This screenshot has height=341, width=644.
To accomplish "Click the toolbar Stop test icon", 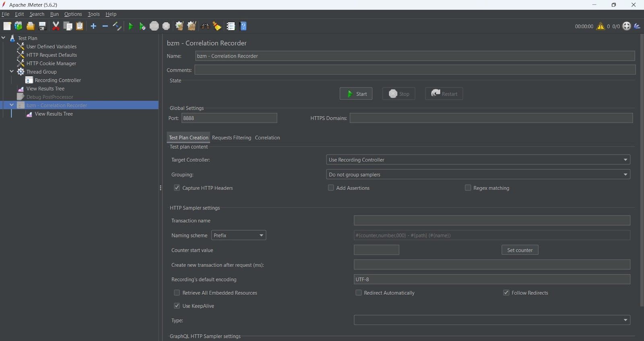I will click(x=154, y=26).
